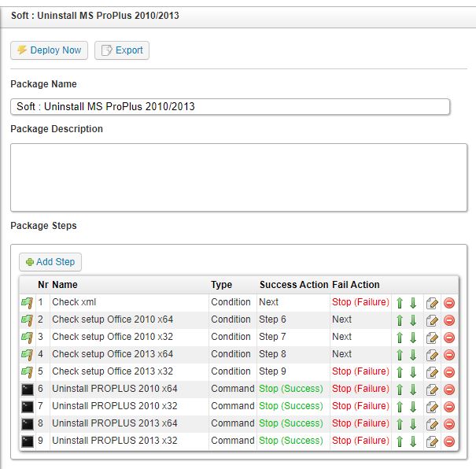Edit the Uninstall PROPLUS 2010 x64 step
The image size is (476, 469).
point(432,390)
